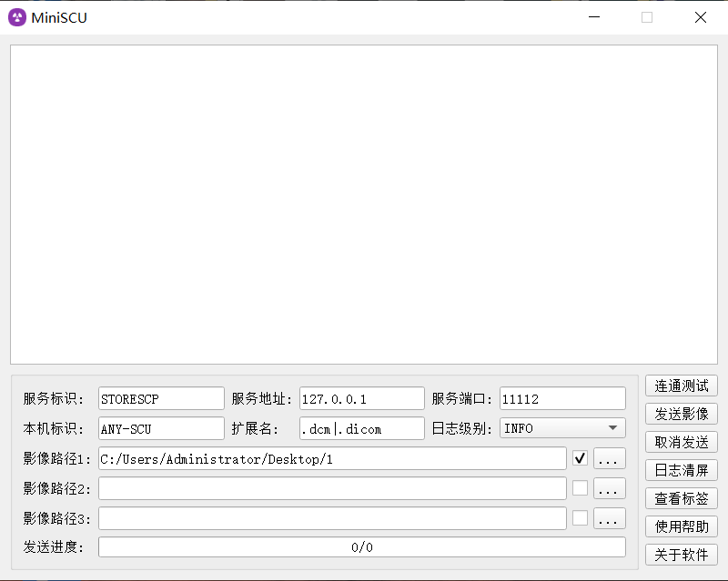The width and height of the screenshot is (728, 581).
Task: Enable the 影像路径3 checkbox
Action: point(580,518)
